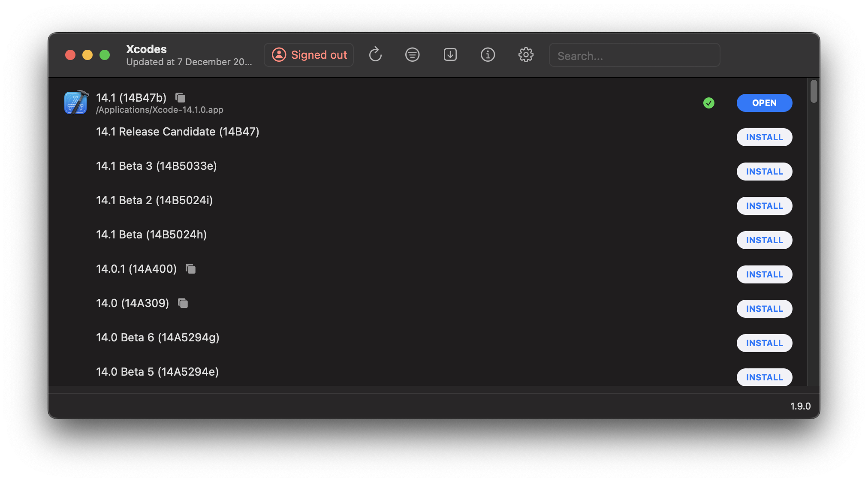Focus the Search field
Image resolution: width=868 pixels, height=482 pixels.
[634, 55]
